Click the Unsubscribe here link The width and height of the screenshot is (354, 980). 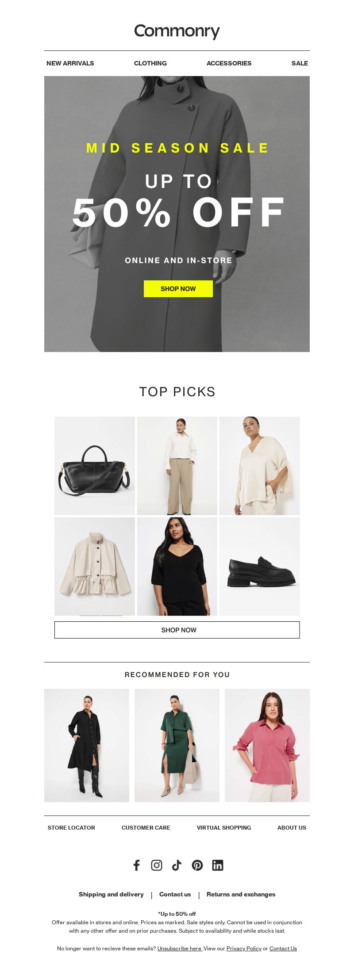pyautogui.click(x=180, y=948)
